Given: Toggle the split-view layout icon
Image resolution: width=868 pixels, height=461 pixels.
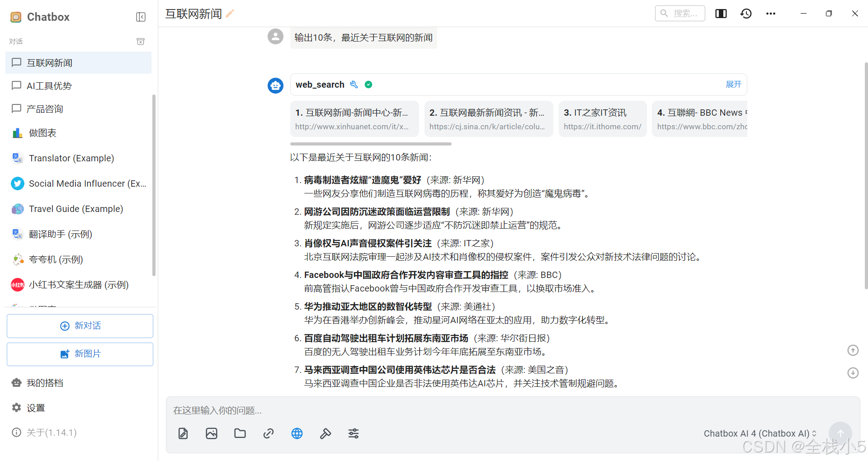Looking at the screenshot, I should point(721,14).
